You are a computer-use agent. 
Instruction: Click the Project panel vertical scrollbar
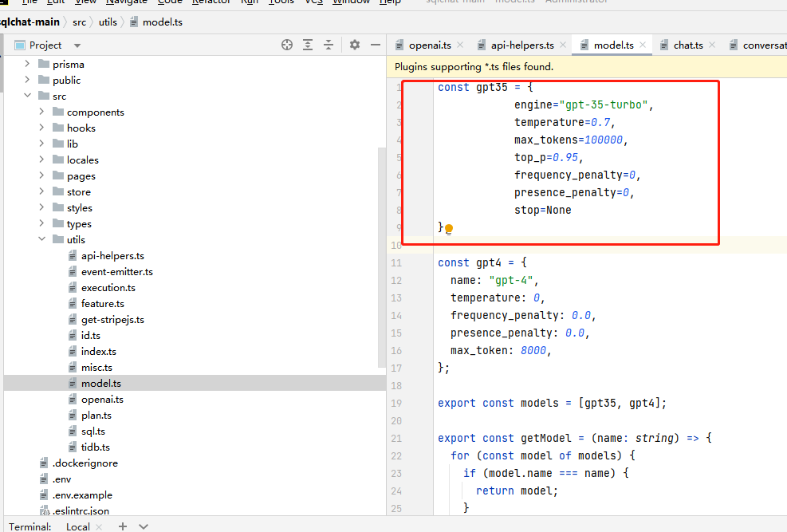pyautogui.click(x=381, y=258)
